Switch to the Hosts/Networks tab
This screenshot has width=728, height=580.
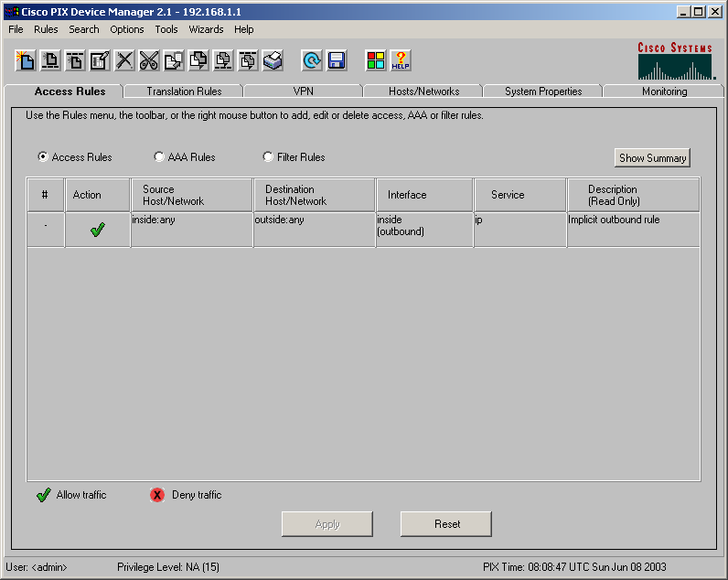(423, 91)
